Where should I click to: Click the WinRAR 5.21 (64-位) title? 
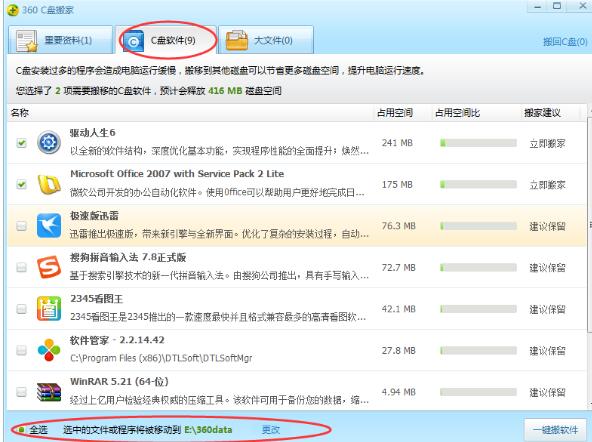[x=119, y=382]
